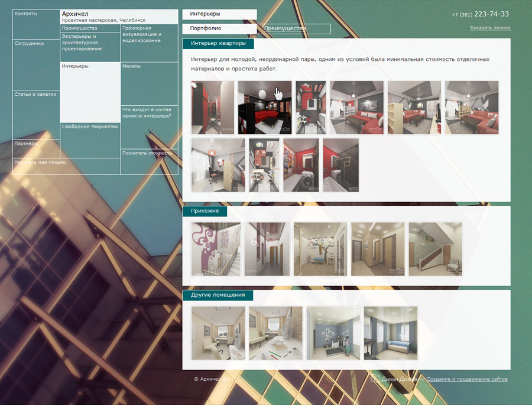Screen dimensions: 532x405
Task: Open hallway thumbnail with tree wall decor
Action: coord(320,249)
